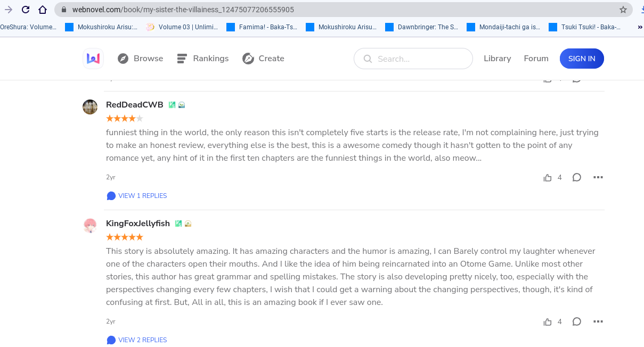The width and height of the screenshot is (644, 347).
Task: Click RedDeadCWB's green badge icon
Action: click(x=172, y=104)
